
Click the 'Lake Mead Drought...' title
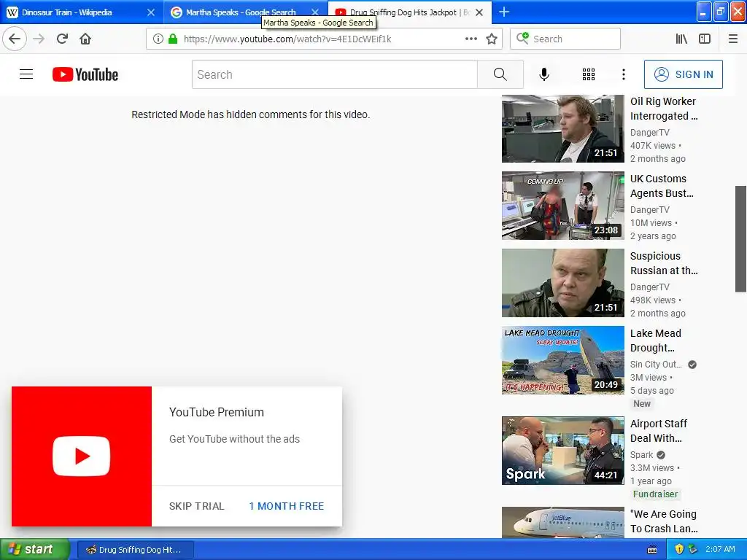point(656,341)
